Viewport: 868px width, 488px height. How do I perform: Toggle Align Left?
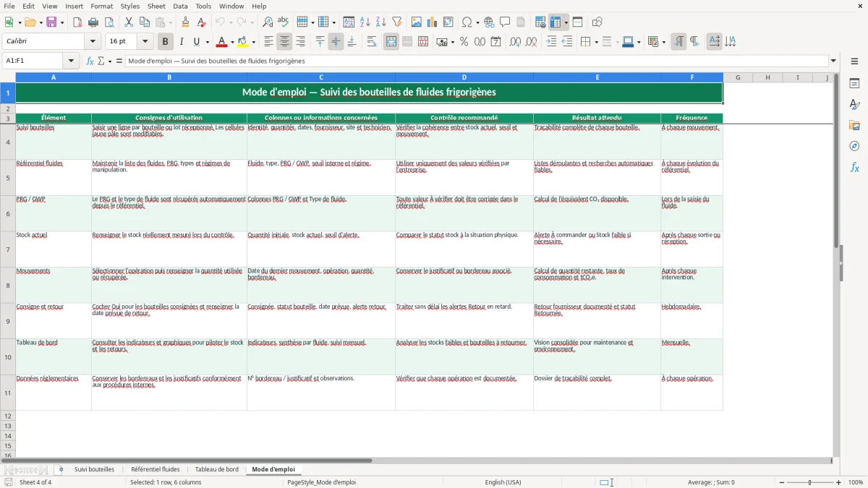point(268,42)
